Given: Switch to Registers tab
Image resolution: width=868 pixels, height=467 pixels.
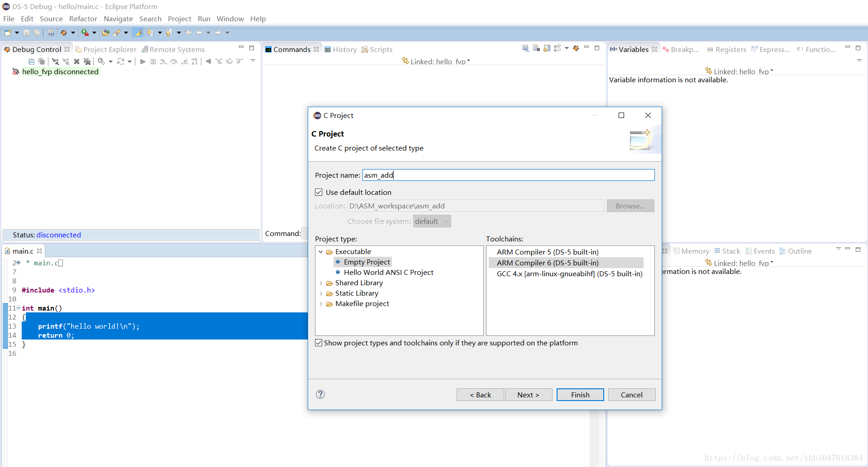Looking at the screenshot, I should 727,49.
